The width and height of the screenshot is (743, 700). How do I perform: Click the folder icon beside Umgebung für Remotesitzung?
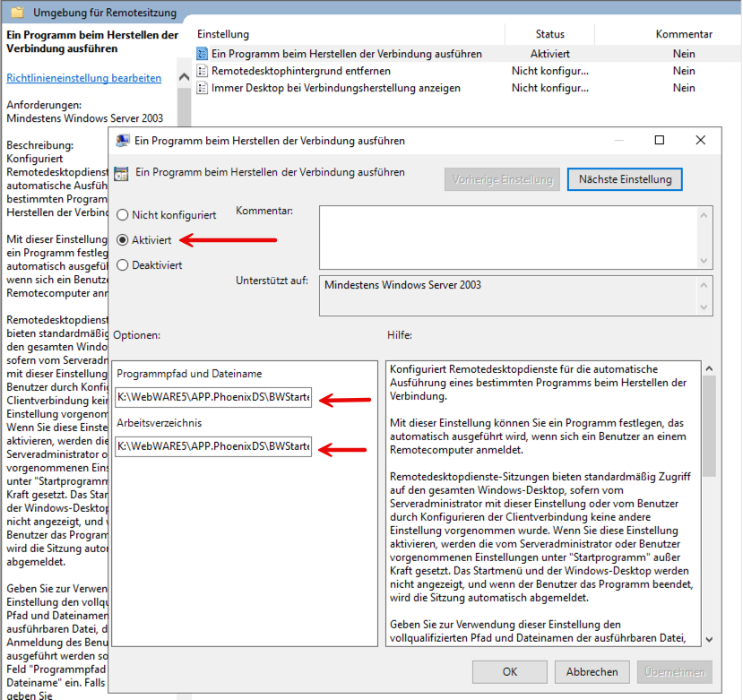[x=15, y=13]
